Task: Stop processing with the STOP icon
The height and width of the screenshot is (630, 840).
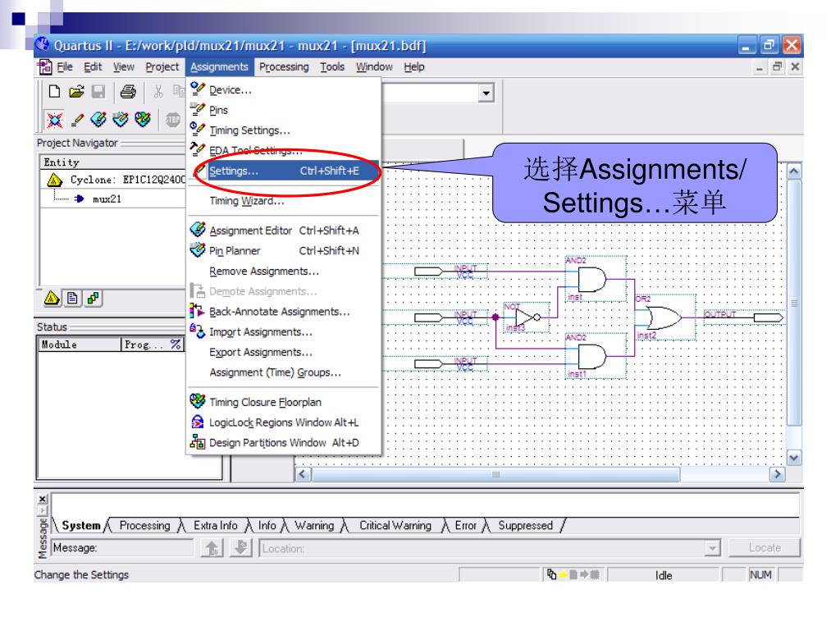Action: pos(172,119)
